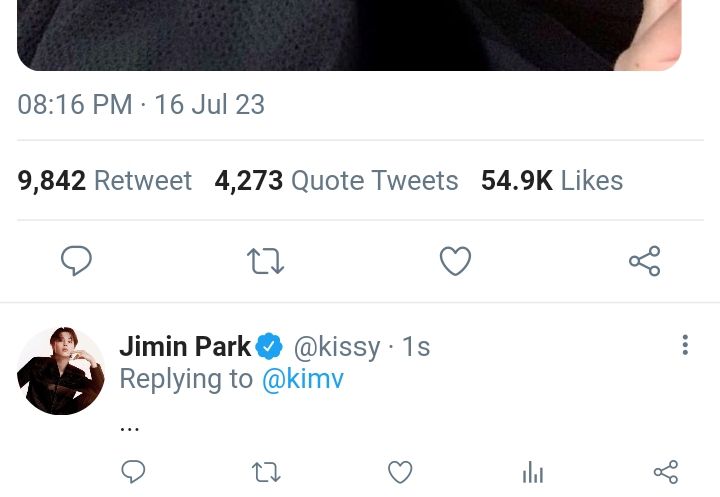Share Jimin Park's reply
720x497 pixels.
click(665, 472)
